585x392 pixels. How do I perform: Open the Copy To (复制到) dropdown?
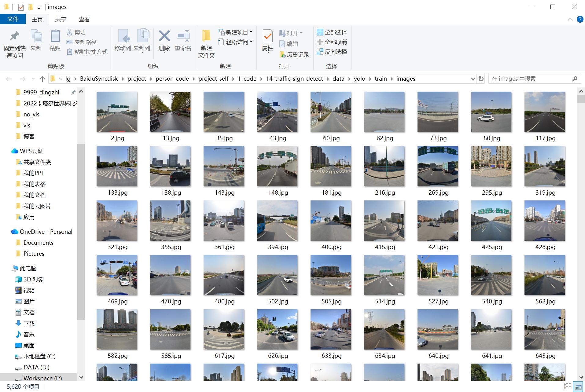coord(142,53)
